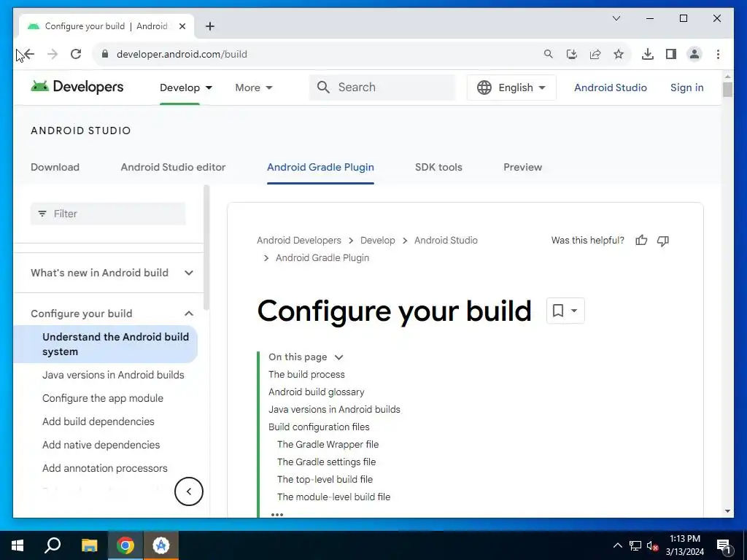
Task: Close the Configure your build tab
Action: click(x=182, y=26)
